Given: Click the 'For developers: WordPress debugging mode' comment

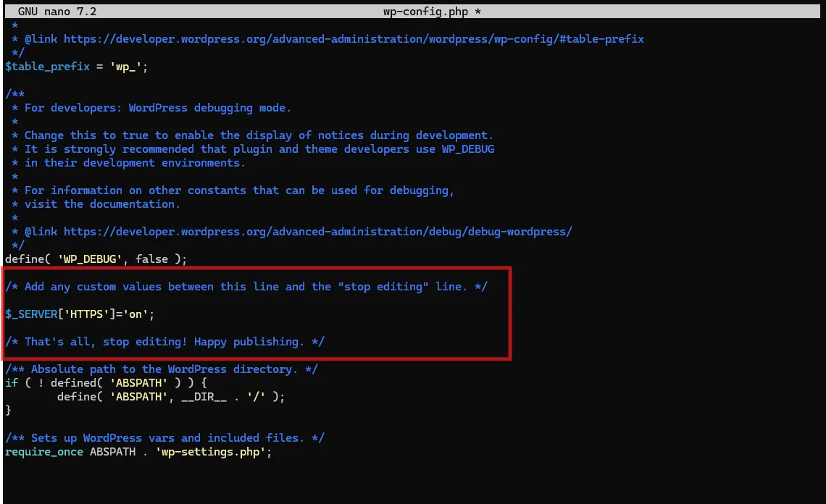Looking at the screenshot, I should pos(157,108).
